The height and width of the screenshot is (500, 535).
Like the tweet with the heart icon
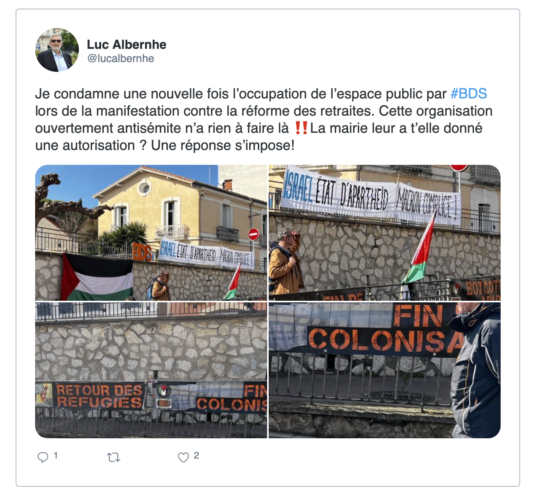coord(183,457)
